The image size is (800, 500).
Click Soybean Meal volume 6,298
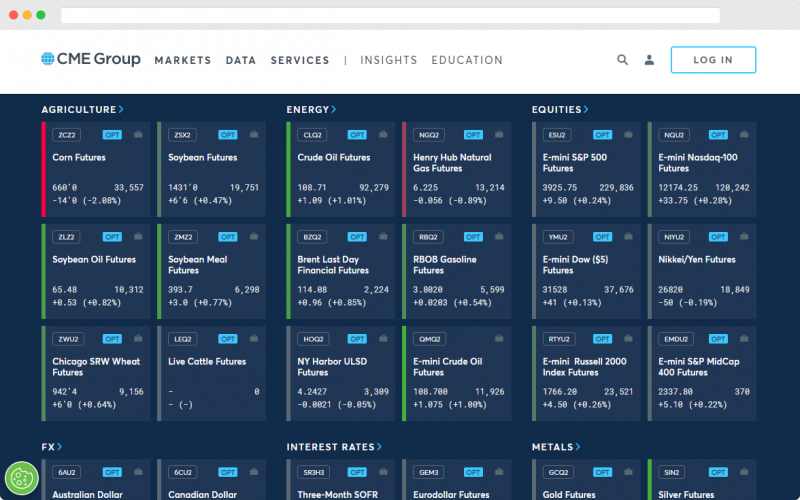[x=247, y=290]
